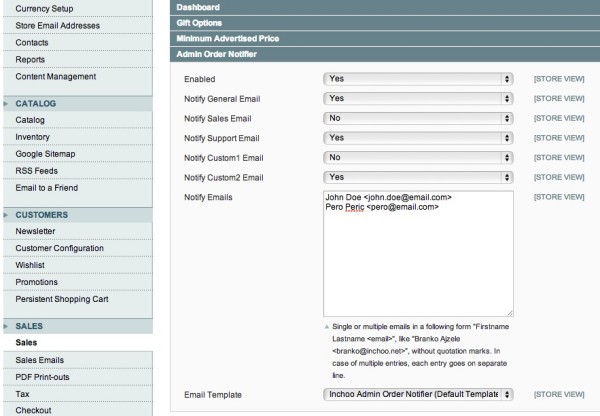Click the Email Template label
Screen dimensions: 600x416
click(213, 395)
